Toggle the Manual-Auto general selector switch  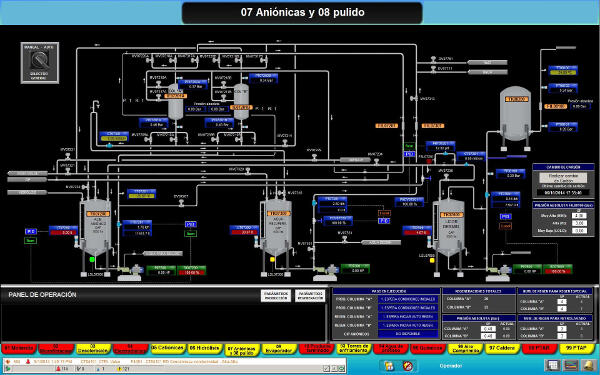tap(39, 62)
